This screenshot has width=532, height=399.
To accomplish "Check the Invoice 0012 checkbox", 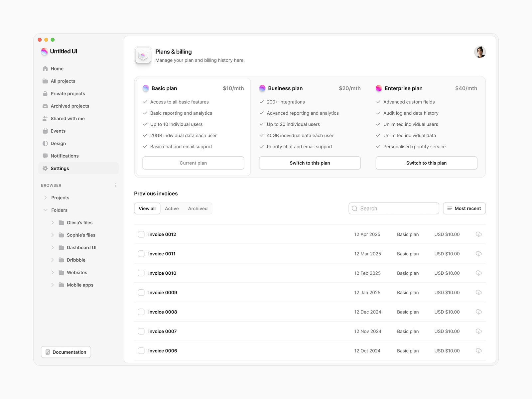I will point(141,234).
